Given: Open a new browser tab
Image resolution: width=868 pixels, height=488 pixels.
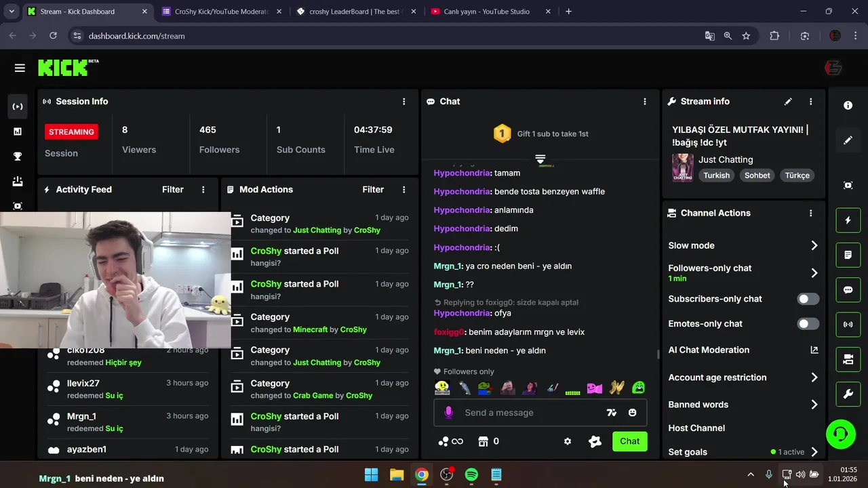Looking at the screenshot, I should [568, 12].
